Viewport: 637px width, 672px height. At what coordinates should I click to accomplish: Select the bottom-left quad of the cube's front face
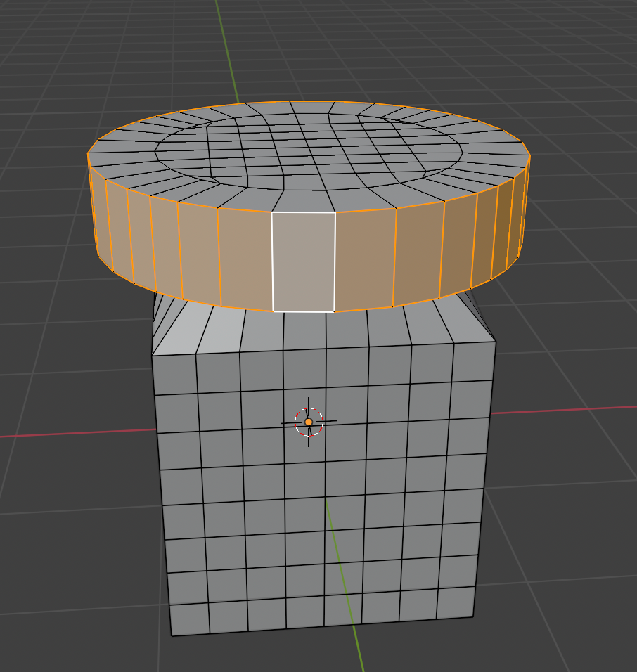click(188, 619)
